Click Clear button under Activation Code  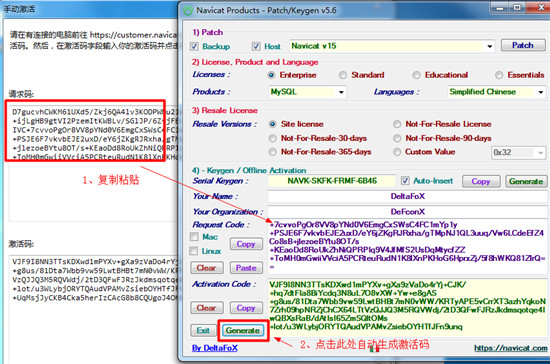(x=207, y=308)
